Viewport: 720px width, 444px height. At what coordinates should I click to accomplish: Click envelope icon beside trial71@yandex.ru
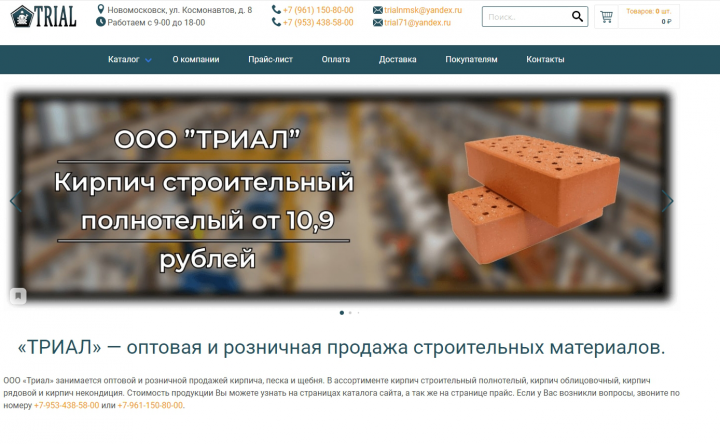pos(377,22)
